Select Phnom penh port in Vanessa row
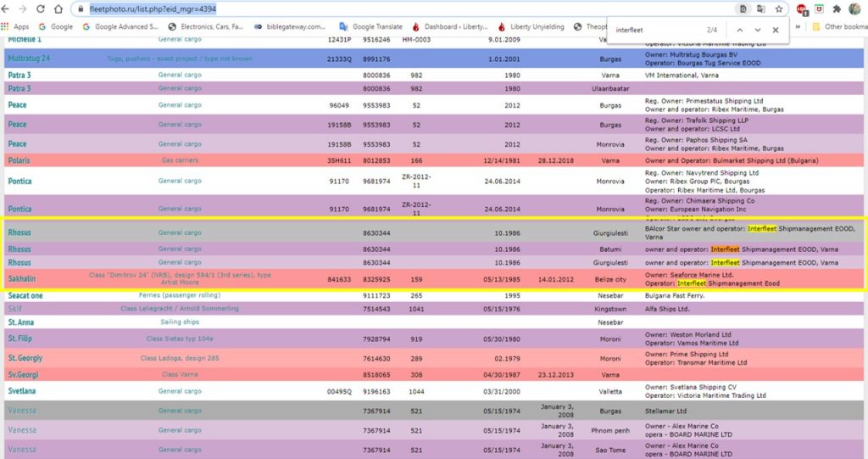This screenshot has width=868, height=459. click(x=610, y=431)
